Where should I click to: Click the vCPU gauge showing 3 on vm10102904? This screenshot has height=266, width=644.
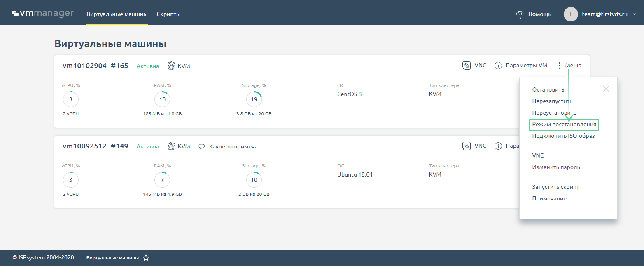click(71, 99)
